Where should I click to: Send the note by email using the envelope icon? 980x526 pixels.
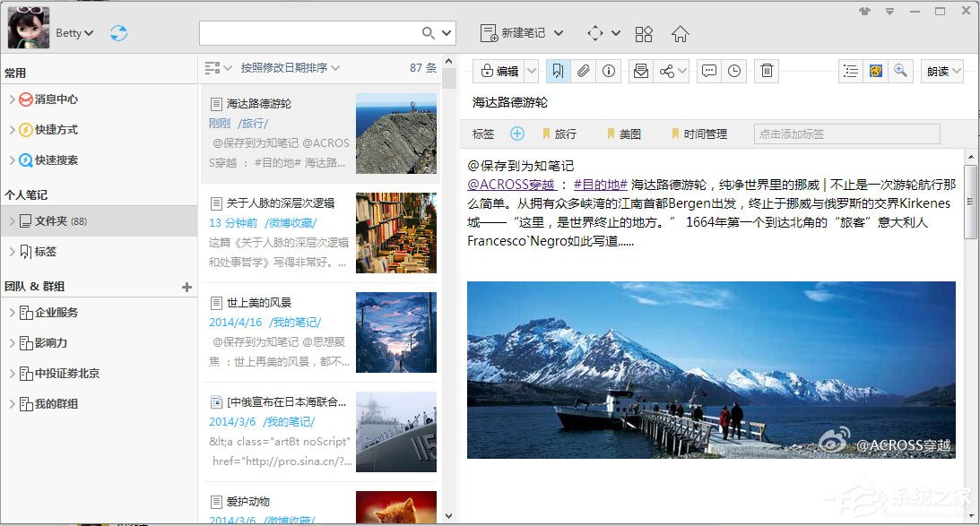point(641,71)
